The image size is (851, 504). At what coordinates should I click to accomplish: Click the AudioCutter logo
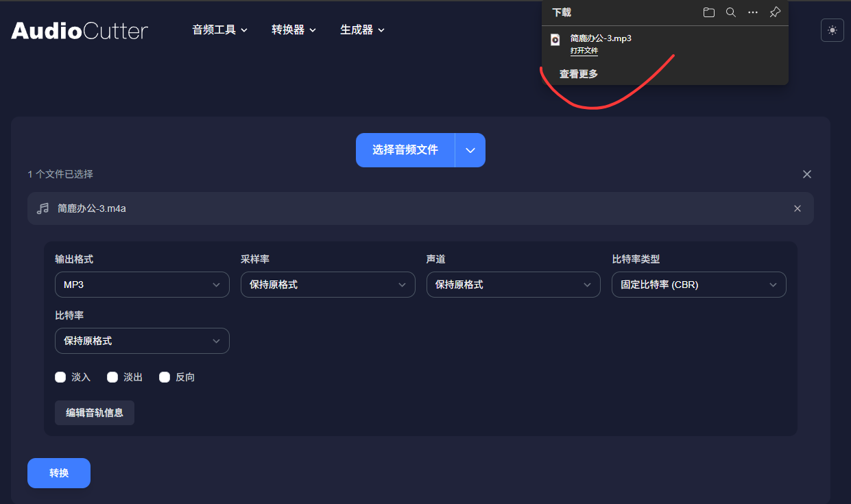click(80, 31)
